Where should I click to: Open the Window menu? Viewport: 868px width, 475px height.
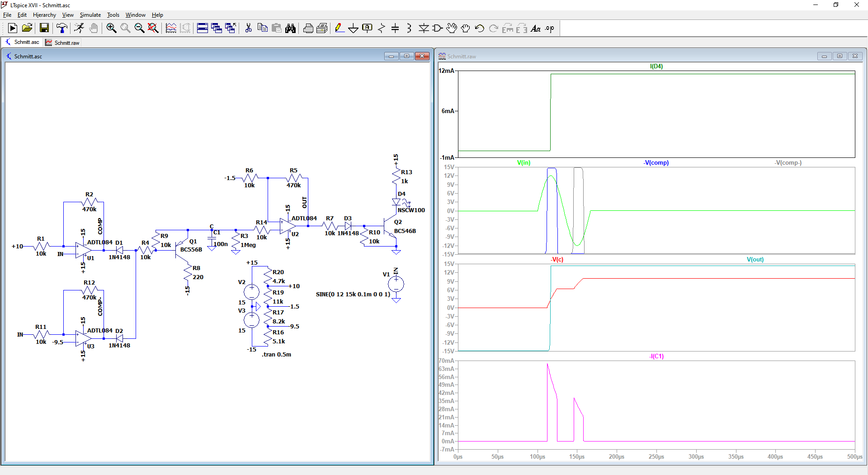[135, 15]
